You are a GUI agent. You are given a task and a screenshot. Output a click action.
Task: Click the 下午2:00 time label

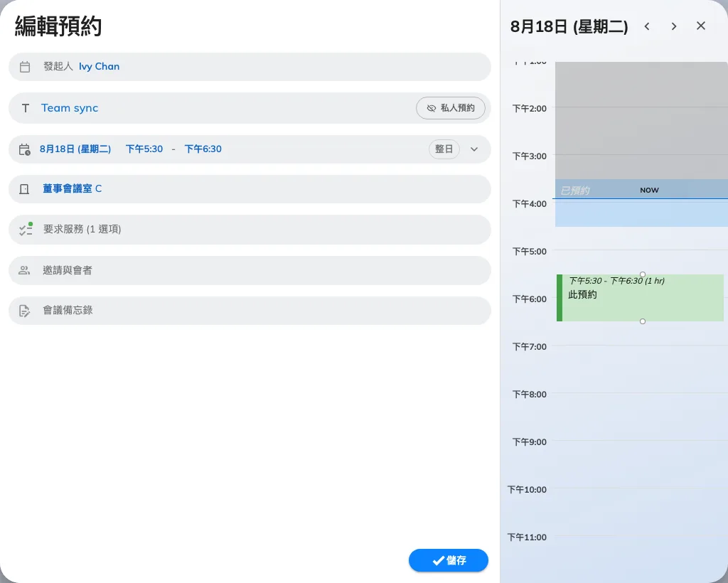click(529, 108)
